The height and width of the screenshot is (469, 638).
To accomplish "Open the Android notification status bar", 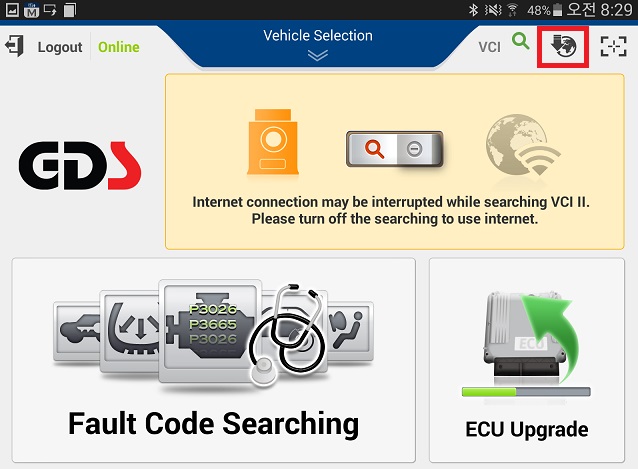I will point(319,10).
